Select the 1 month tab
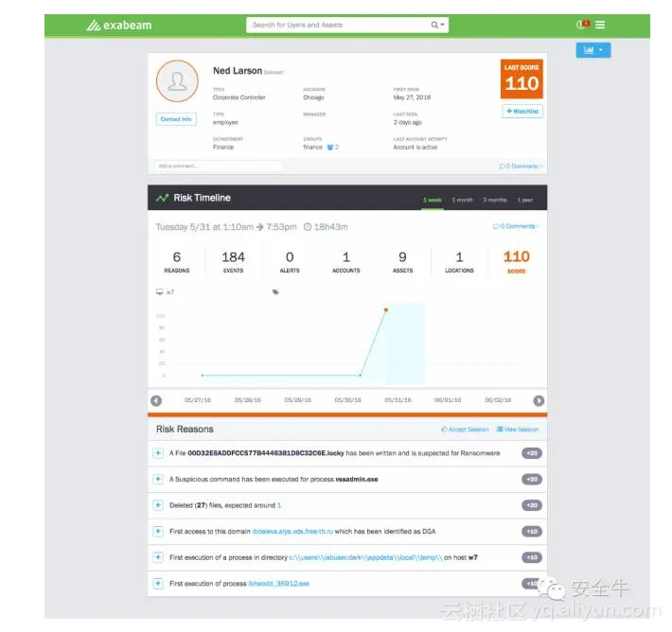The height and width of the screenshot is (632, 672). tap(462, 200)
